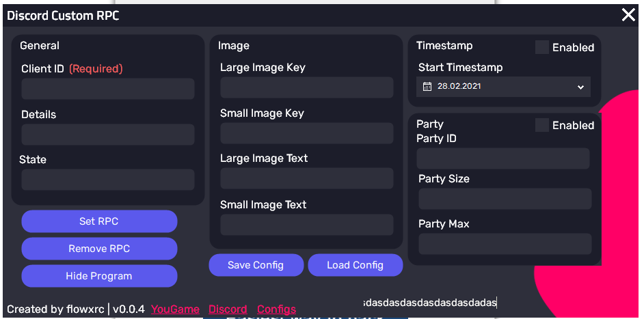Focus the Client ID input field
This screenshot has width=644, height=319.
pyautogui.click(x=108, y=89)
